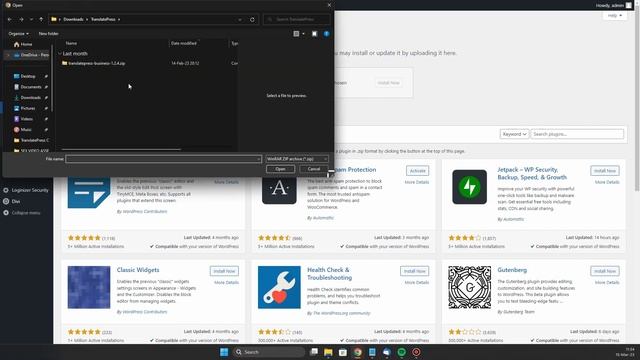Install the Gutenberg plugin now
The image size is (640, 360).
604,271
